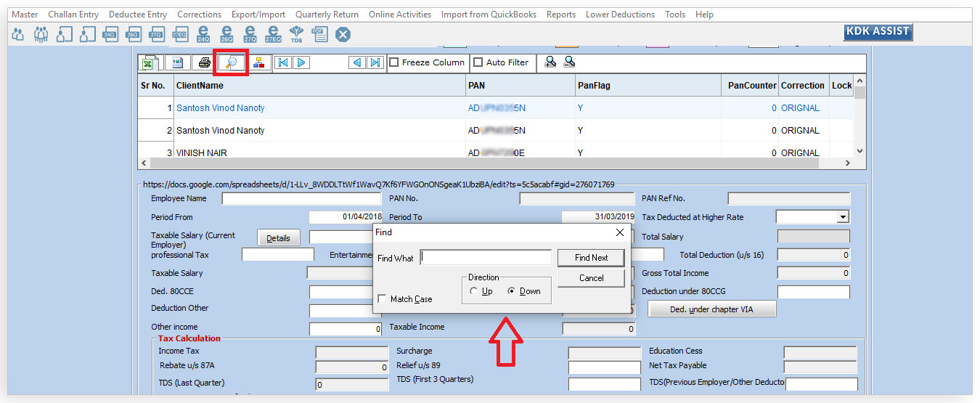The width and height of the screenshot is (980, 403).
Task: Click Ded. under chapter VIA button
Action: [711, 309]
